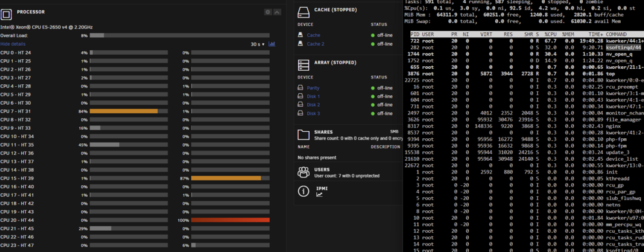Click green status dot for Cache 2
Screen dimensions: 644x252
point(373,44)
